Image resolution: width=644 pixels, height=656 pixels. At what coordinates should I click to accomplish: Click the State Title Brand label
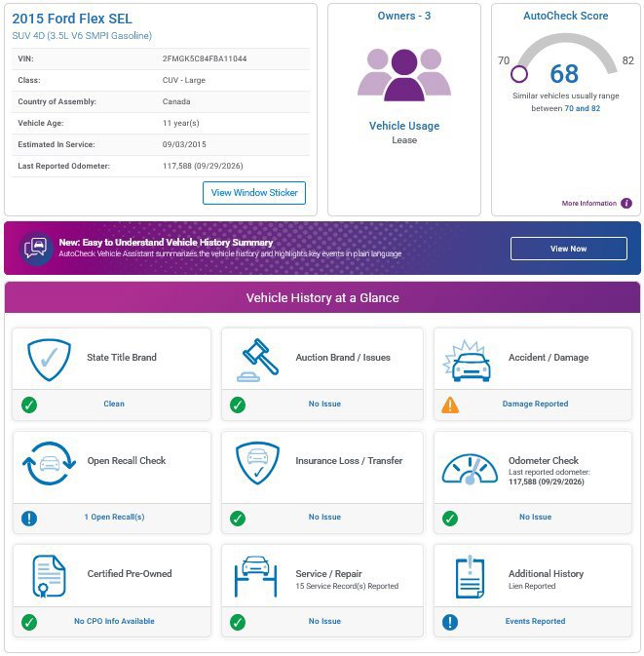[x=122, y=358]
